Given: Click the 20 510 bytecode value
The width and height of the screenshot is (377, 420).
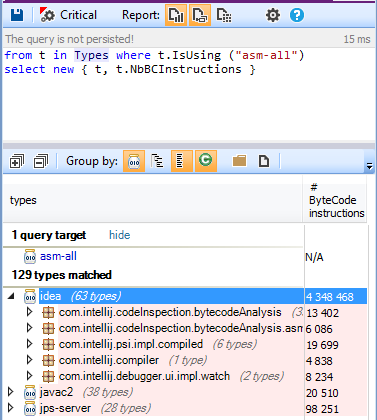Looking at the screenshot, I should pos(322,393).
